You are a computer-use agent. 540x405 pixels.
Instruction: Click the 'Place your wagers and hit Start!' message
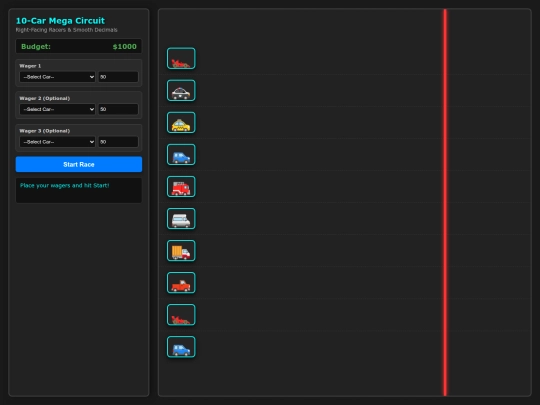pyautogui.click(x=64, y=185)
